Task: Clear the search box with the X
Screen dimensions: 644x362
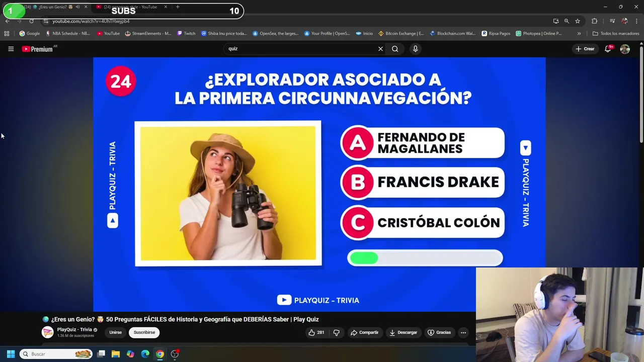Action: (x=380, y=49)
